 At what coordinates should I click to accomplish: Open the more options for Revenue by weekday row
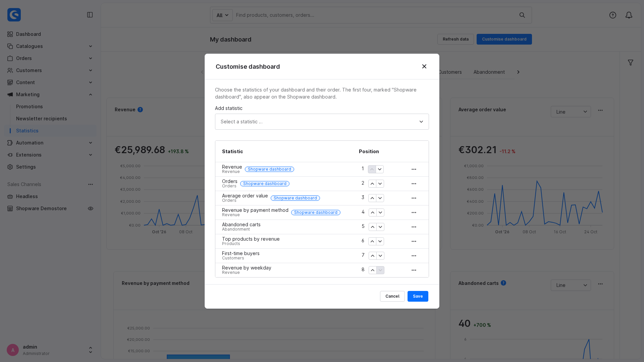[414, 270]
